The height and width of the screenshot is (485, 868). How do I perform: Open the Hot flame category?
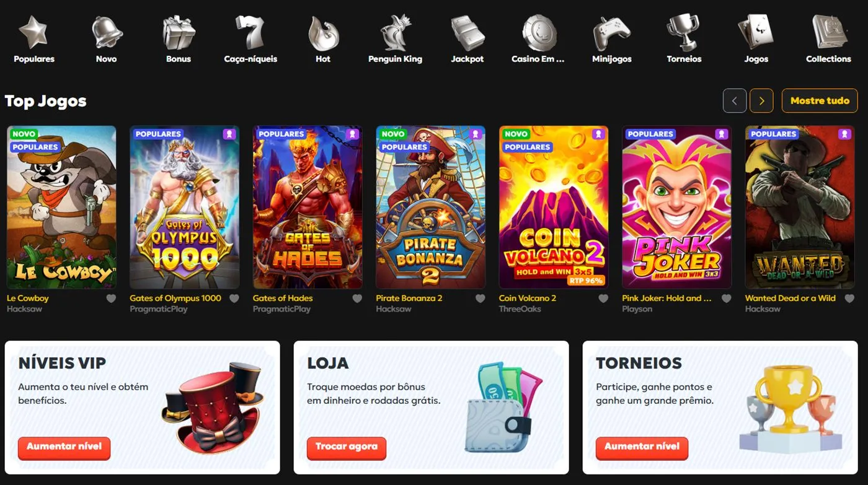[x=323, y=39]
